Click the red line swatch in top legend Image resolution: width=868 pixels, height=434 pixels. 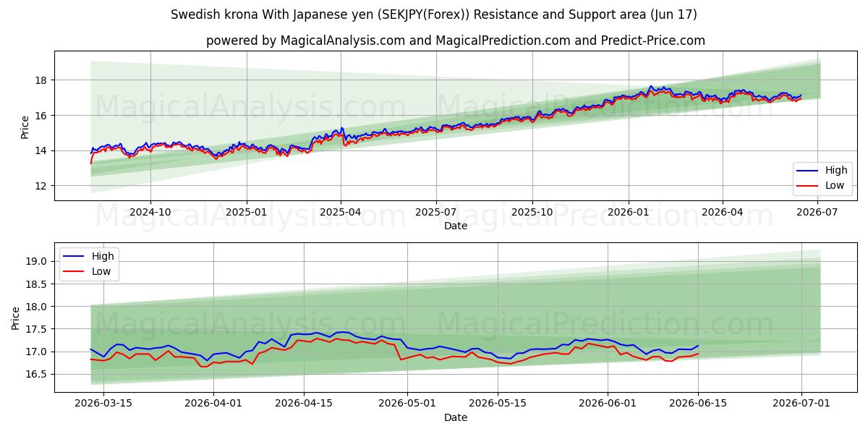pos(807,187)
